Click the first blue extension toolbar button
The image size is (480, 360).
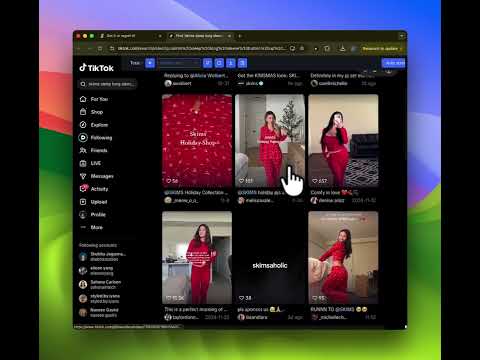150,63
